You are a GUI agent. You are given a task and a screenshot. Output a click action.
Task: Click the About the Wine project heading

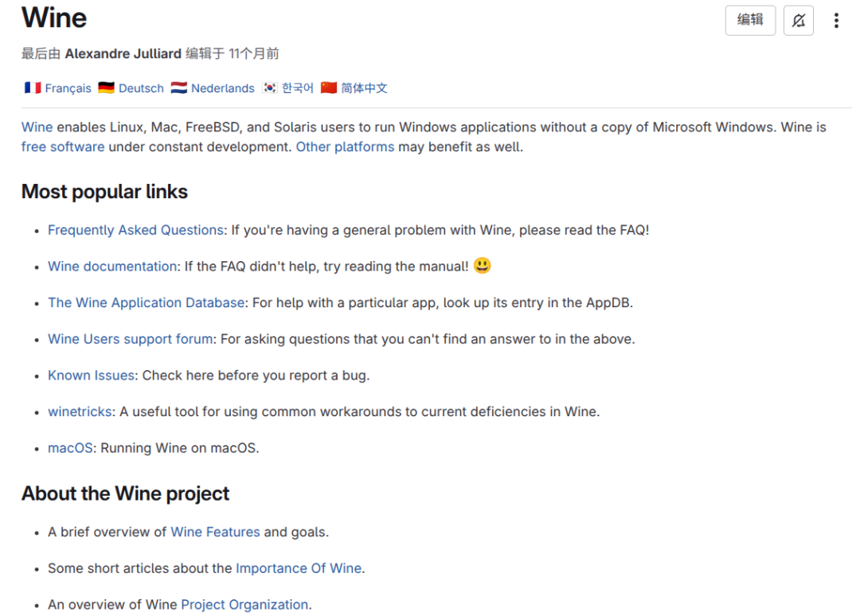pyautogui.click(x=125, y=493)
